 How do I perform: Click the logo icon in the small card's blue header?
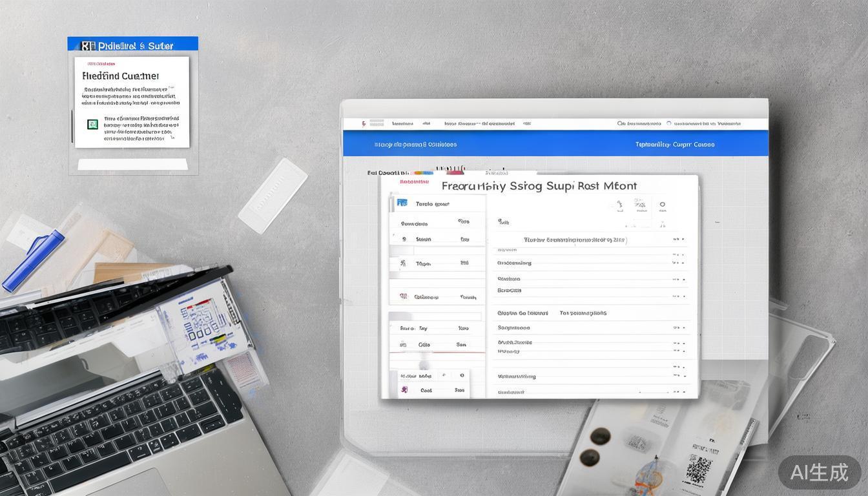pyautogui.click(x=88, y=46)
